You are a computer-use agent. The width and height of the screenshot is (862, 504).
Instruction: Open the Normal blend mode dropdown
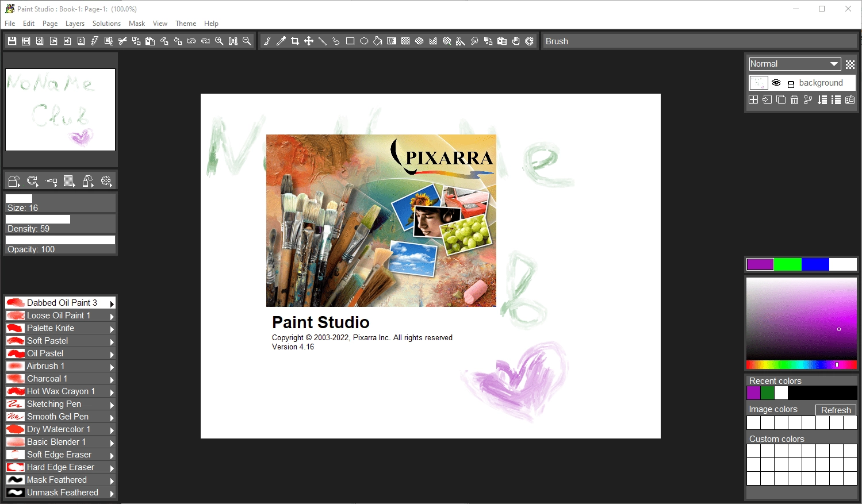[795, 64]
